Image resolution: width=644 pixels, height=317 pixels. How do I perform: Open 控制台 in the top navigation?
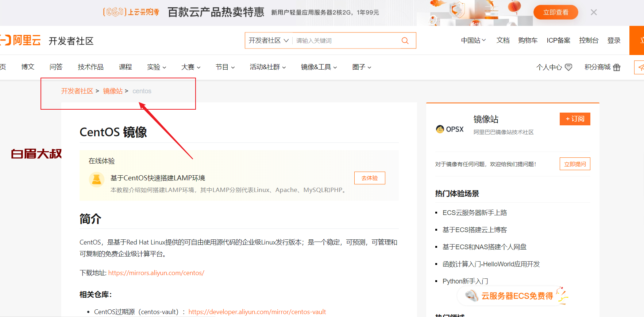pos(589,40)
